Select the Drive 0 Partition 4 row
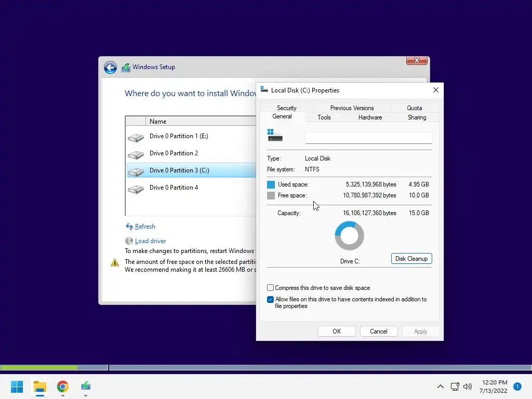The width and height of the screenshot is (532, 399). pyautogui.click(x=191, y=188)
